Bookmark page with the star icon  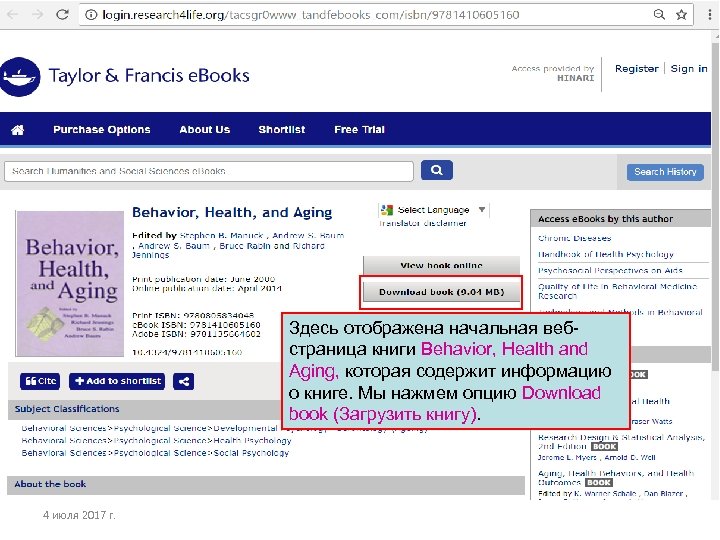681,15
